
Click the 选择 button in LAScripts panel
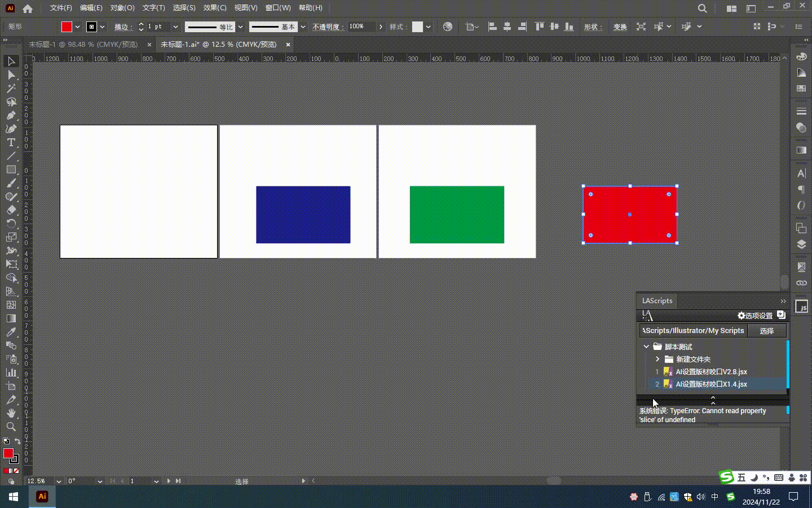pyautogui.click(x=766, y=331)
